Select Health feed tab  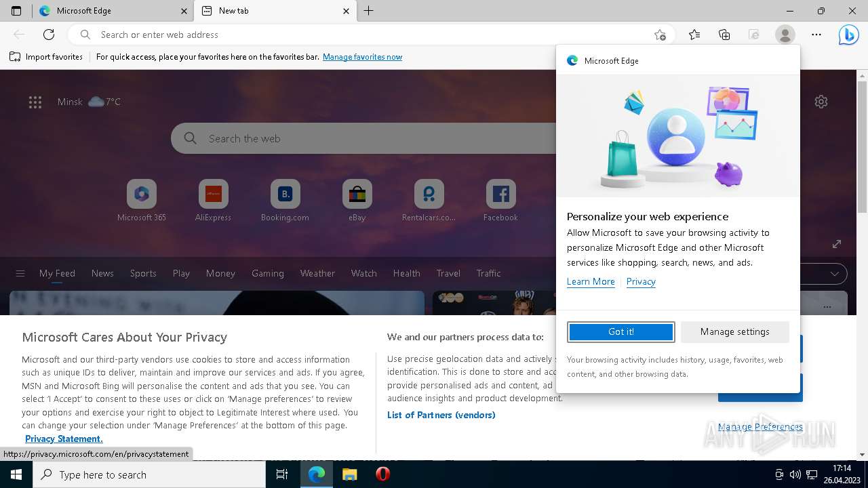(407, 273)
